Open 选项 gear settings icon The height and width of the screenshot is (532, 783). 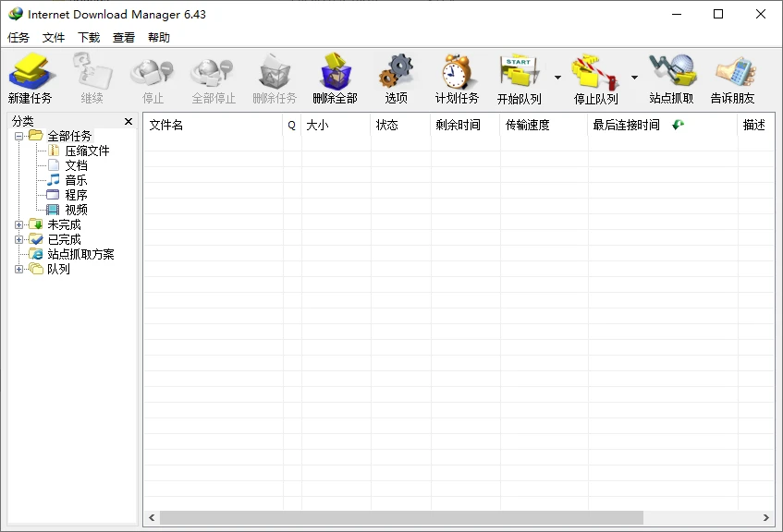coord(396,72)
